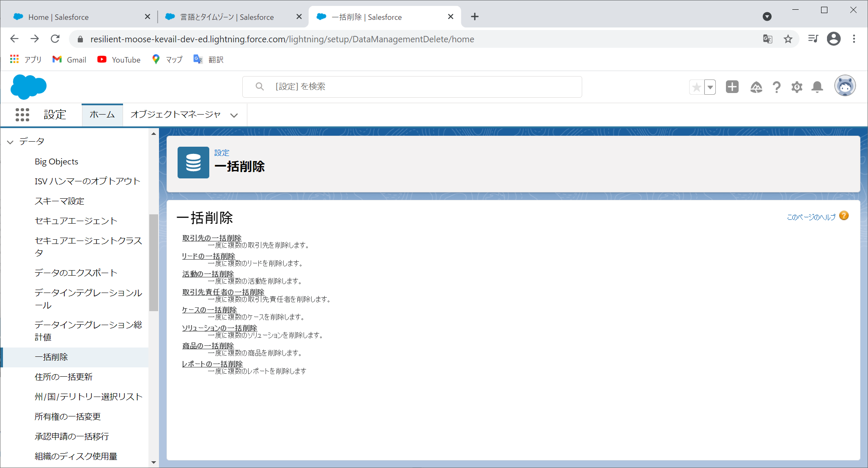Open レポートの一括削除 link

pos(212,364)
